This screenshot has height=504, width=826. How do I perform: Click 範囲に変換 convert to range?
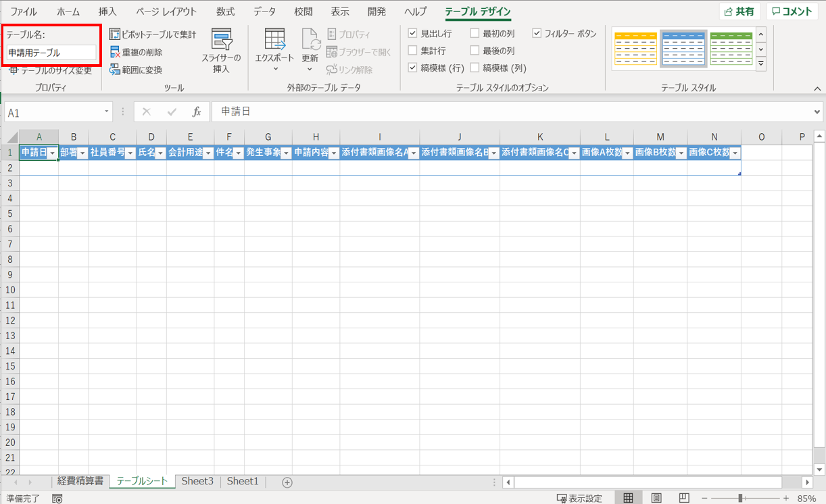(136, 70)
